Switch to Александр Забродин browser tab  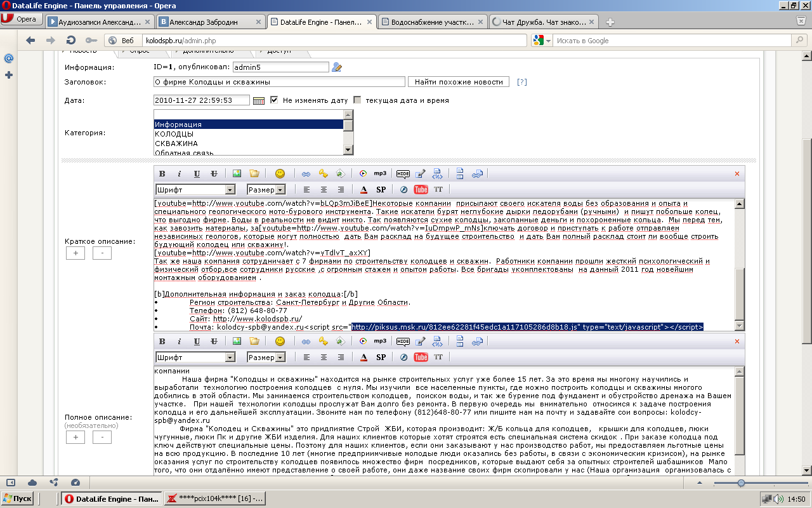(210, 22)
